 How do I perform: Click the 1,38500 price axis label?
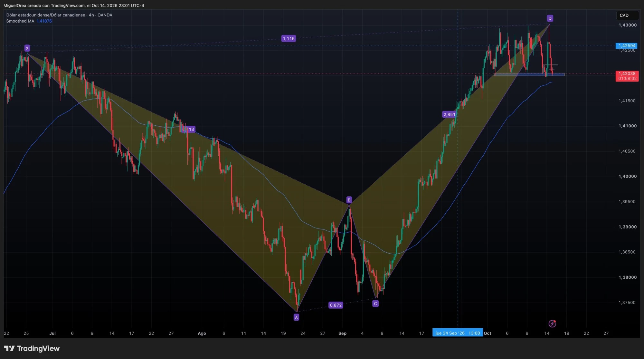pyautogui.click(x=627, y=252)
